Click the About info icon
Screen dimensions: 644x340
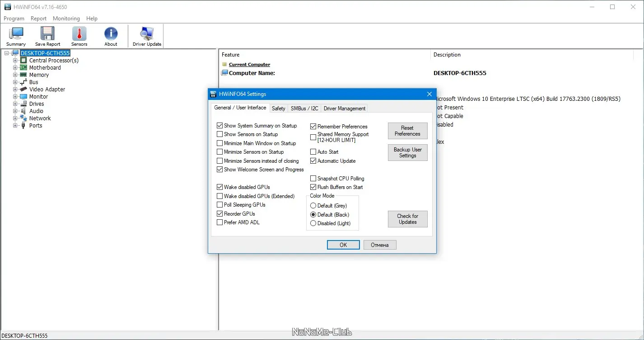(x=111, y=33)
